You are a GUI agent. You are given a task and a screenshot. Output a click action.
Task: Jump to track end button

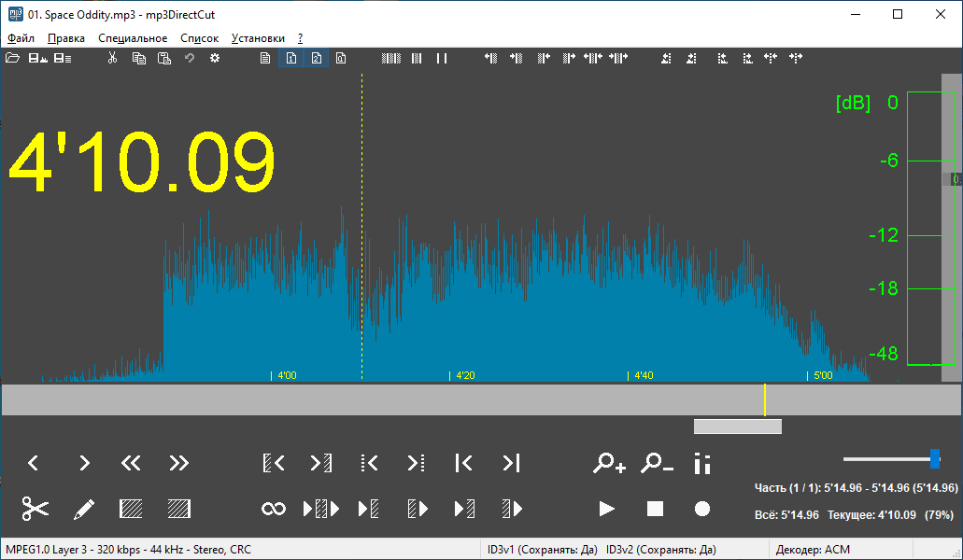[512, 463]
